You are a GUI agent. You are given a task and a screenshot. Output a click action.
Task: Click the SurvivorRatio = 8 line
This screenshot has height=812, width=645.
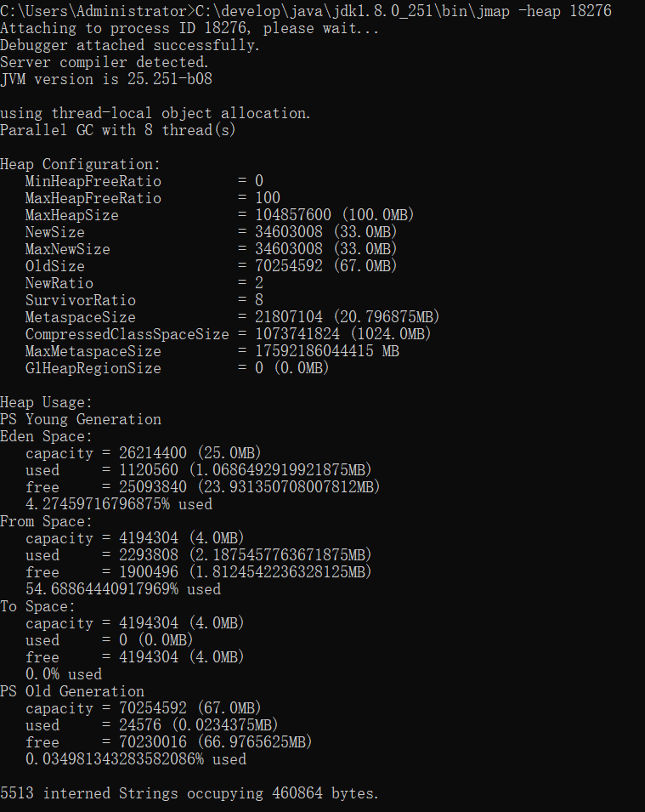[x=144, y=300]
